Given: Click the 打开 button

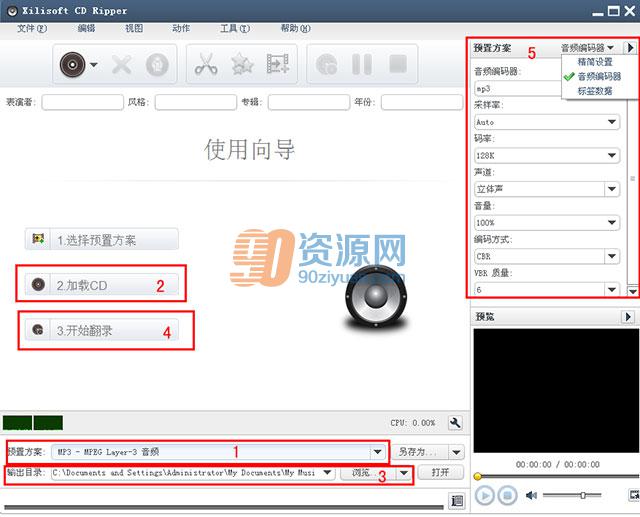Looking at the screenshot, I should click(441, 473).
